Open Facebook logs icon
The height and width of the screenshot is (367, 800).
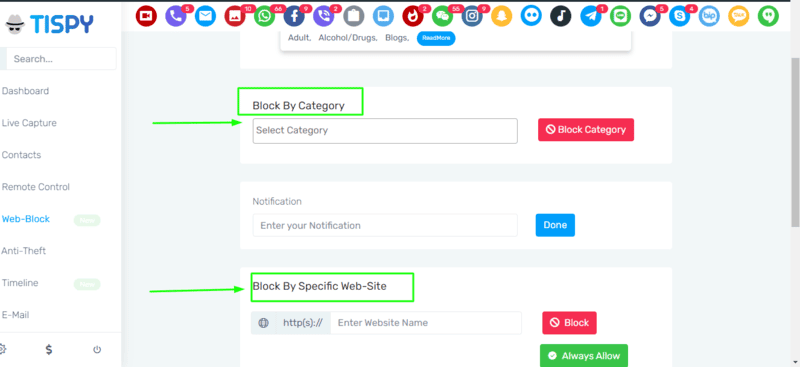294,17
